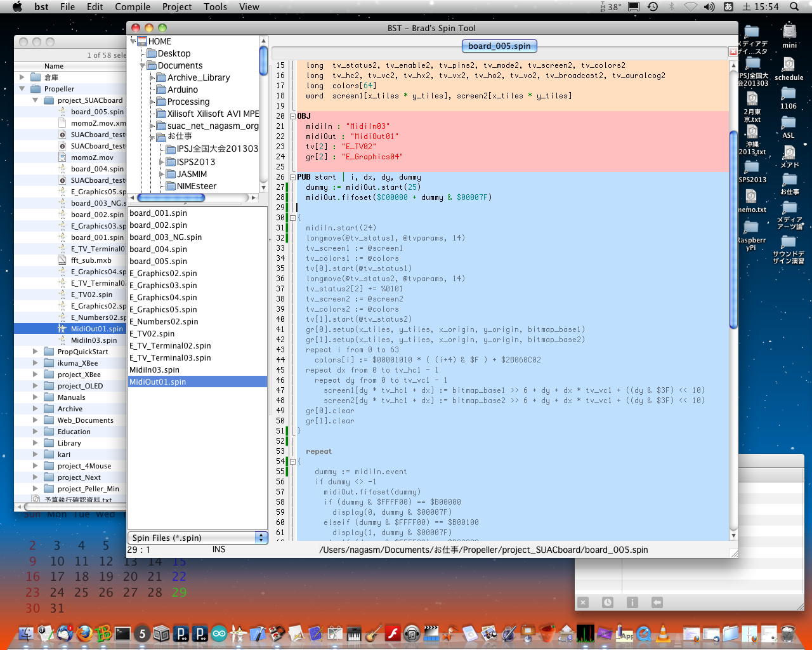
Task: Collapse the OBJ code block fold marker
Action: [x=292, y=116]
